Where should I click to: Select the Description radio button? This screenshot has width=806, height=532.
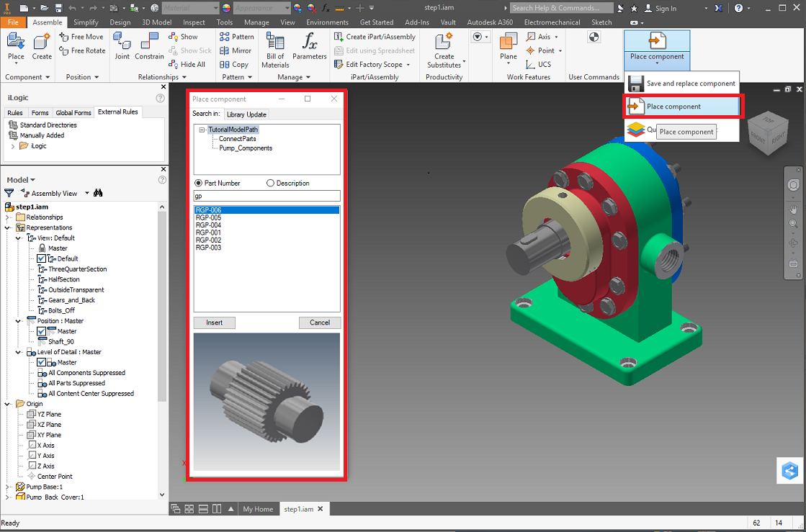270,184
